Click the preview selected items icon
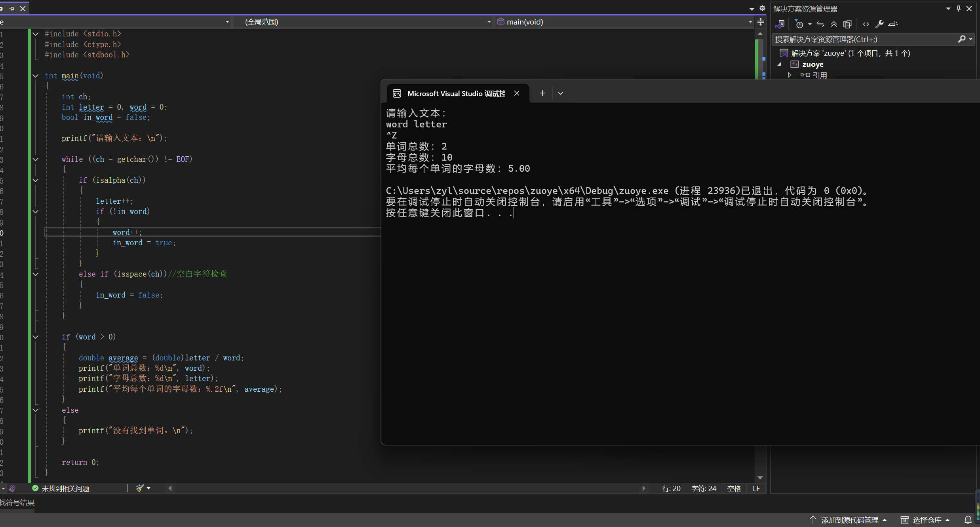 893,24
